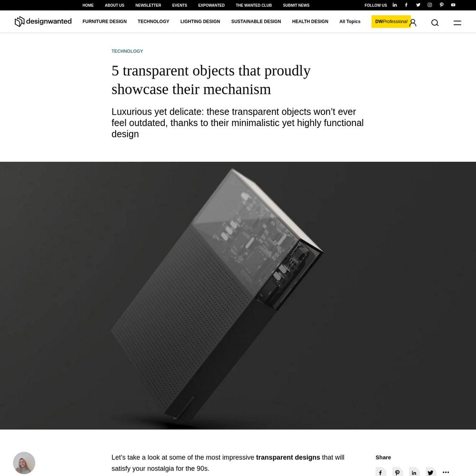This screenshot has width=476, height=476.
Task: Open the All Topics menu
Action: 350,21
